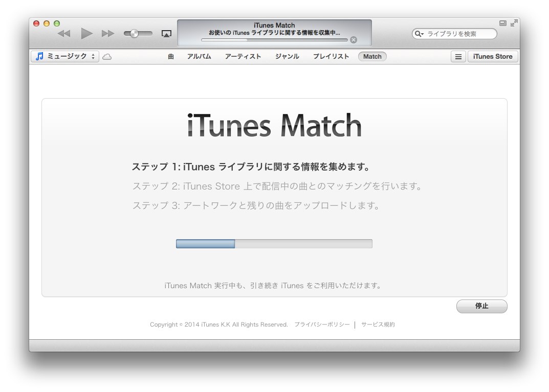Select the Match tab

coord(372,56)
